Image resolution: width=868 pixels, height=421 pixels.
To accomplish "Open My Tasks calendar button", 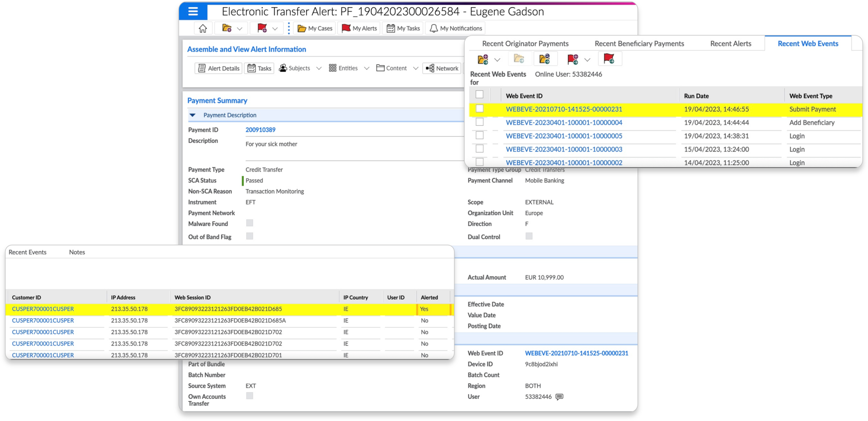I will [403, 28].
